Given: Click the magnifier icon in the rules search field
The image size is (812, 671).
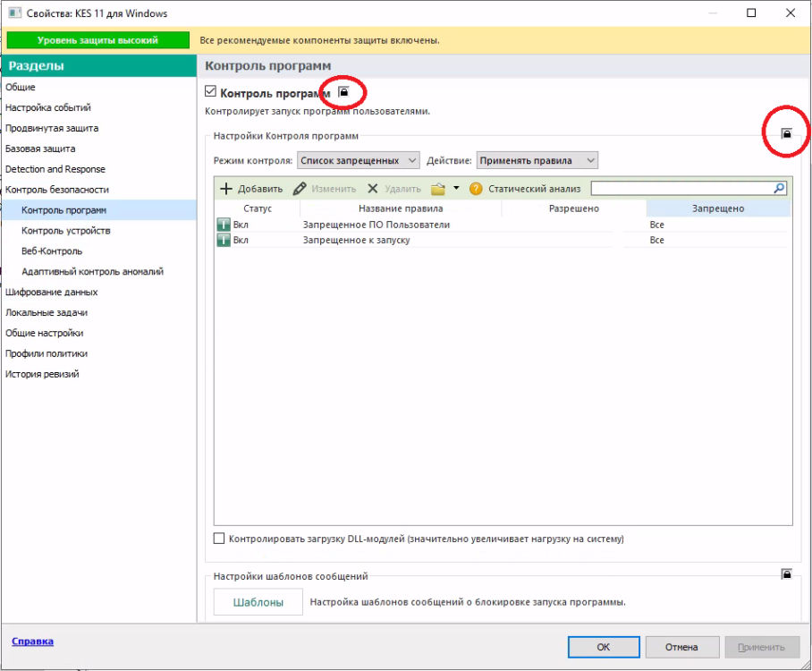Looking at the screenshot, I should point(779,188).
